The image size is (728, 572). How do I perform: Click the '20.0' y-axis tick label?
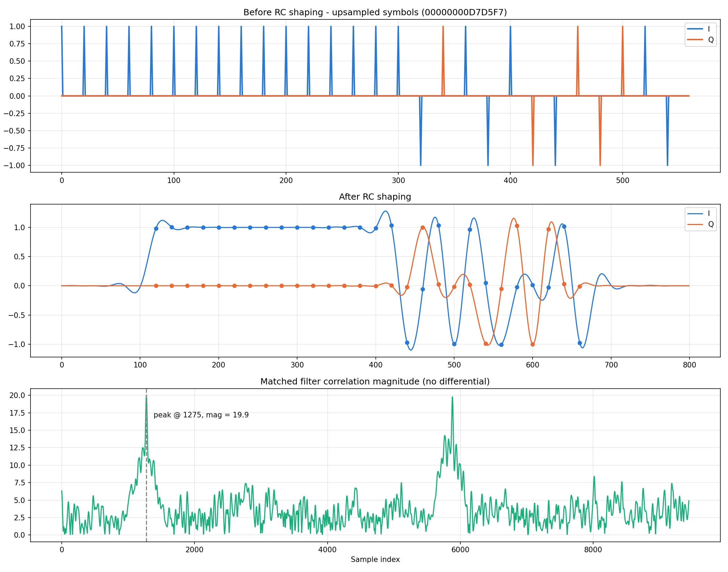click(17, 396)
